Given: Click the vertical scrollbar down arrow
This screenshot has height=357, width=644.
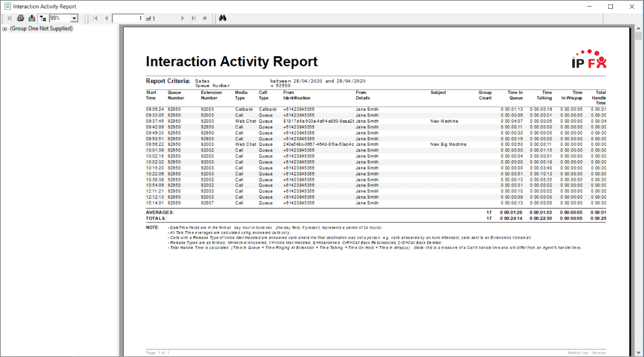Looking at the screenshot, I should (x=638, y=353).
